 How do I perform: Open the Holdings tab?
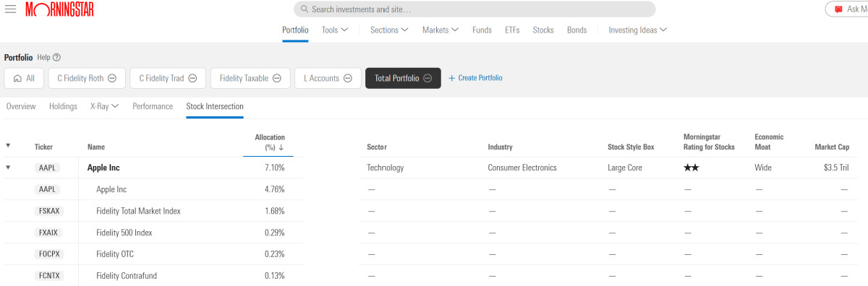coord(63,106)
